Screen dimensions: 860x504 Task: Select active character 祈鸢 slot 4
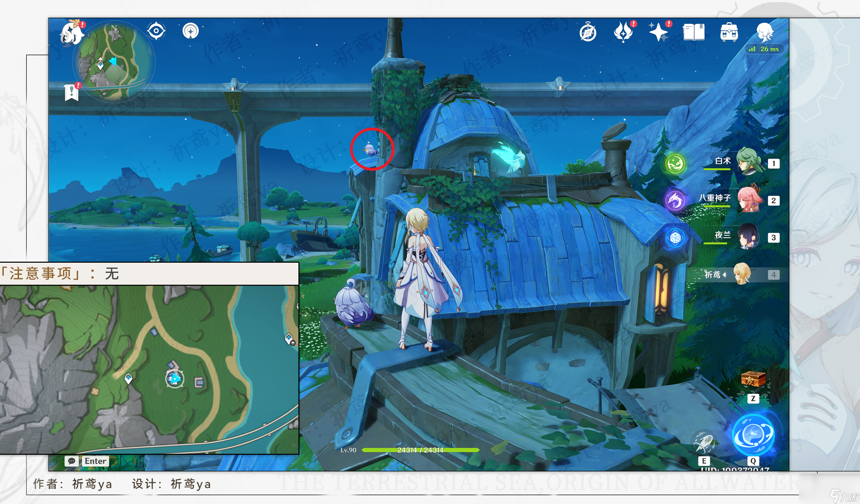[740, 274]
